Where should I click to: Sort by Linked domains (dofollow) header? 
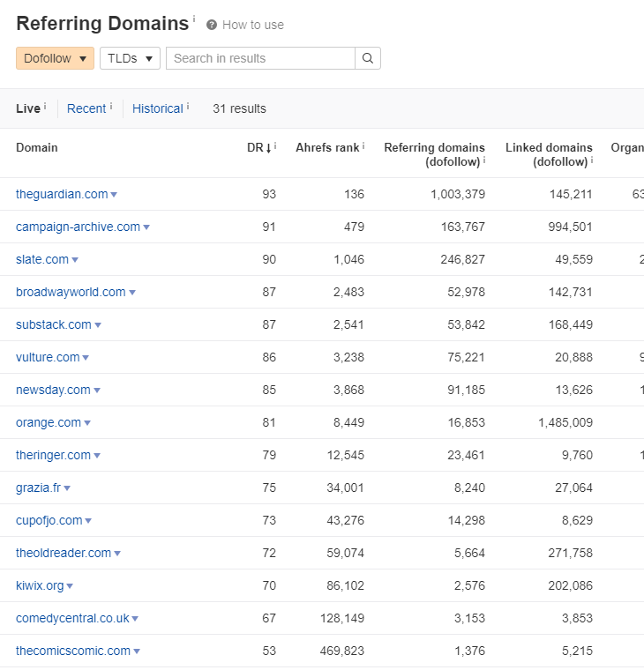[549, 154]
